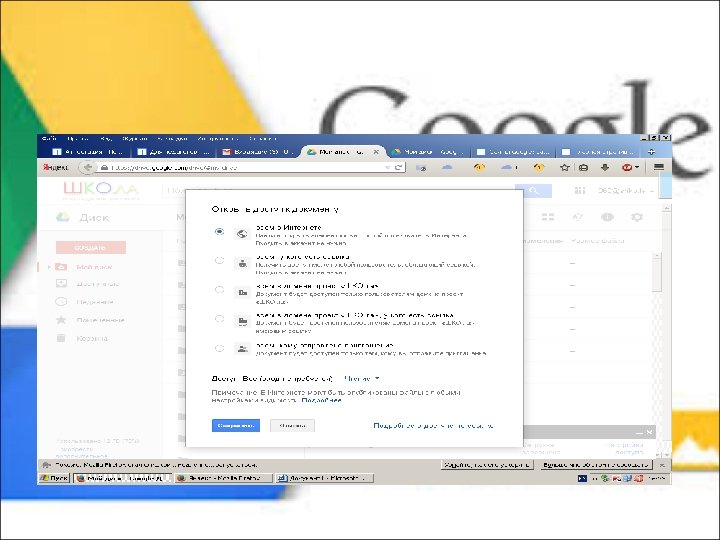Viewport: 720px width, 540px height.
Task: Open the Starred item in Drive sidebar
Action: click(101, 320)
